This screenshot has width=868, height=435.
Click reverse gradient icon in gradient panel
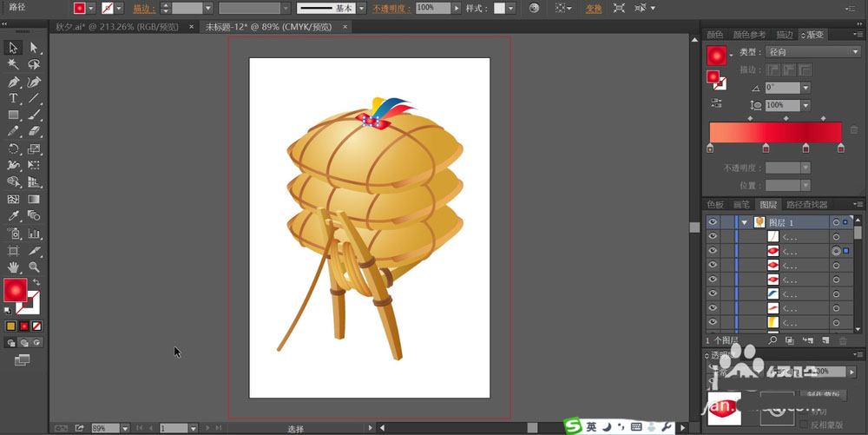coord(716,103)
